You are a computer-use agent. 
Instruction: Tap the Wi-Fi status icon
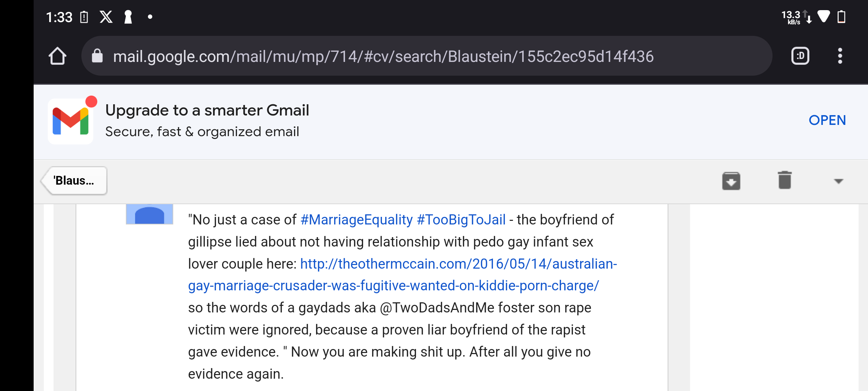coord(824,17)
